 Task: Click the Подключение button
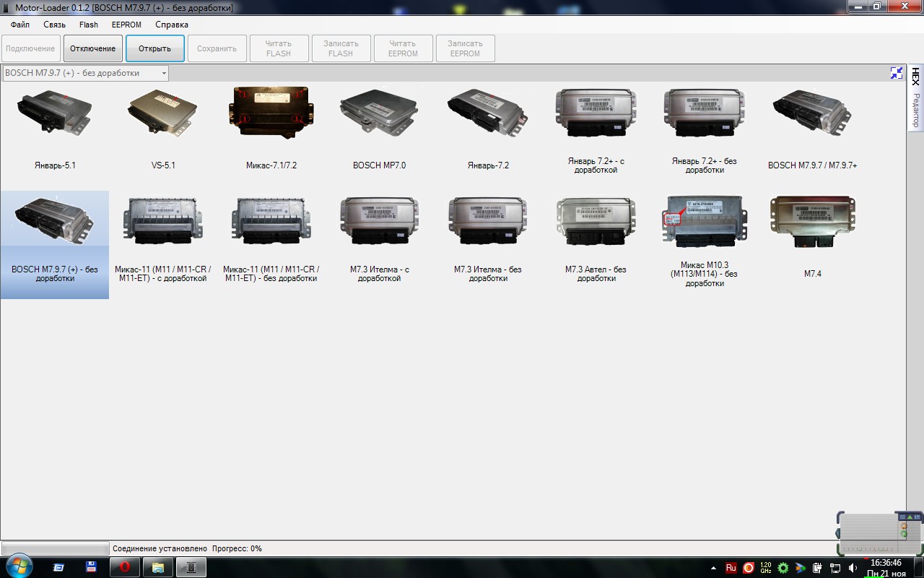point(30,48)
